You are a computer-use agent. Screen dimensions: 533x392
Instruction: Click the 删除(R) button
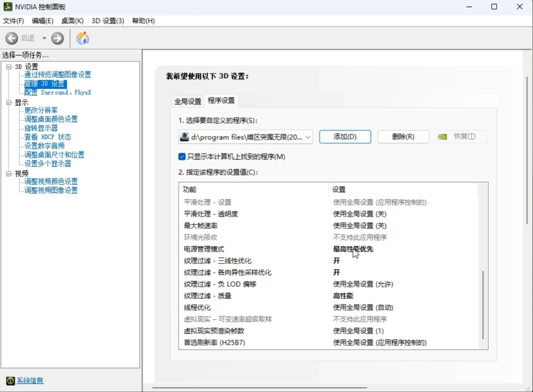403,137
